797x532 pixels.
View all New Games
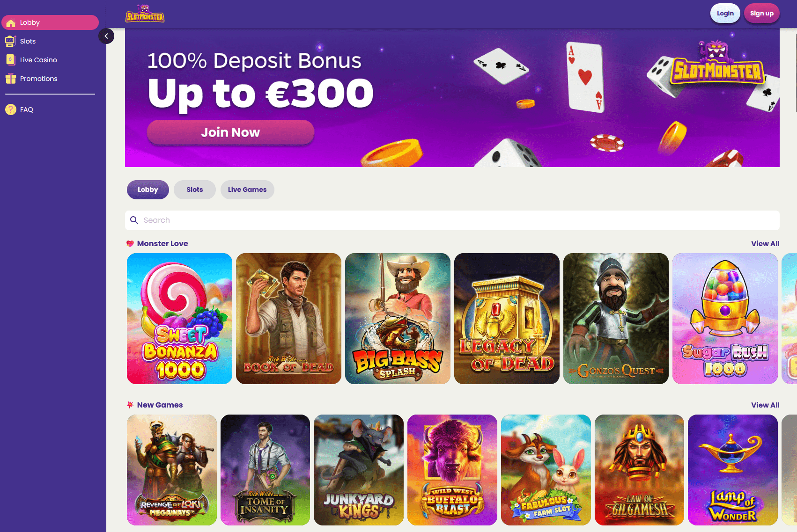[x=765, y=405]
